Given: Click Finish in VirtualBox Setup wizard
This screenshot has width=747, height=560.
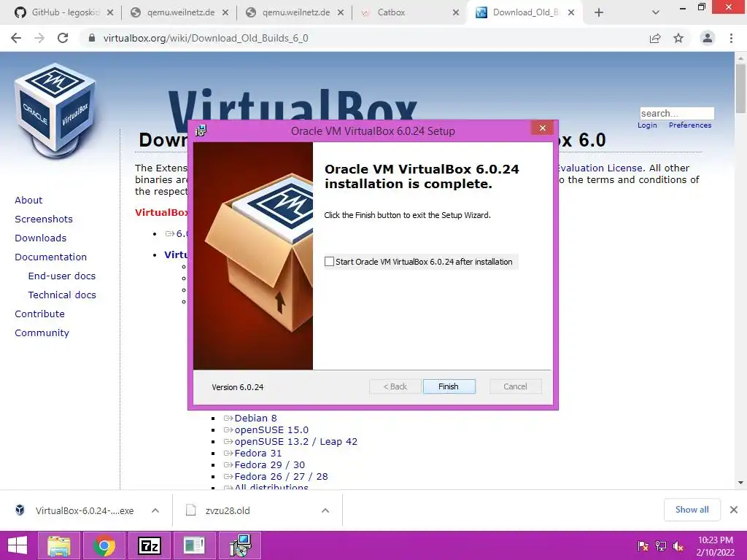Looking at the screenshot, I should (449, 386).
